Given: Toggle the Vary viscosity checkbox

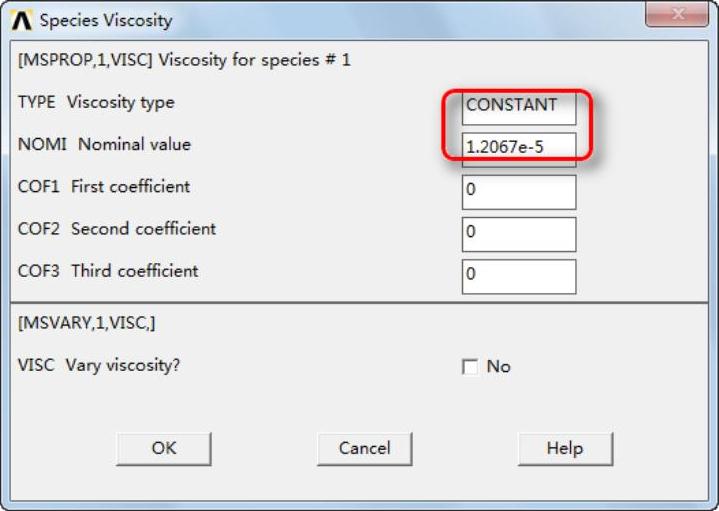Looking at the screenshot, I should tap(470, 367).
